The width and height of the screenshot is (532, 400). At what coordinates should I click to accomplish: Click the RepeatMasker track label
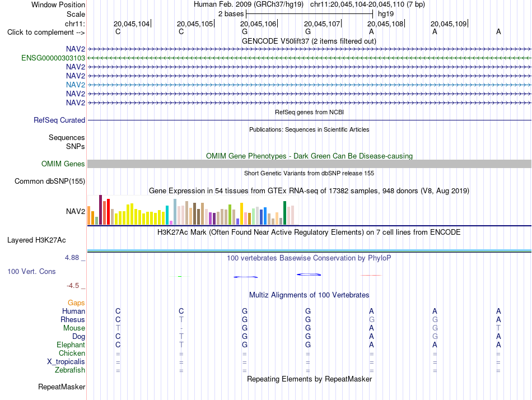click(62, 387)
